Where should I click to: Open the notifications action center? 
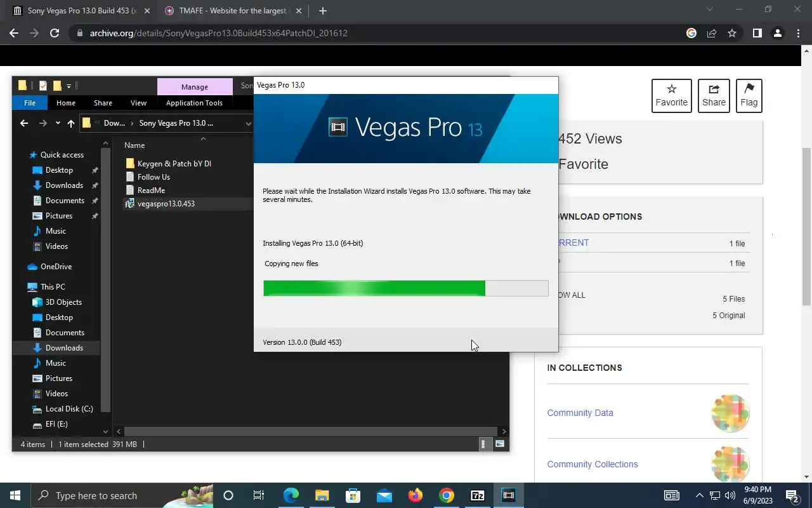(792, 495)
